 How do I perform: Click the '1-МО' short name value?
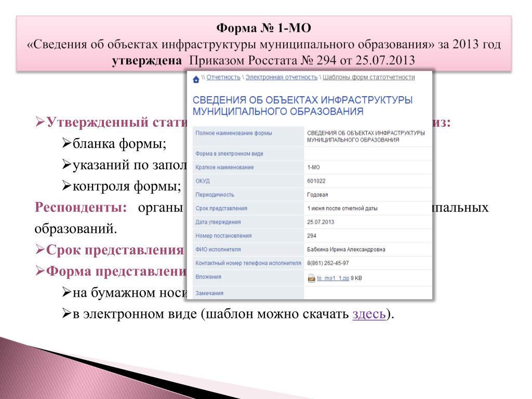pyautogui.click(x=313, y=167)
